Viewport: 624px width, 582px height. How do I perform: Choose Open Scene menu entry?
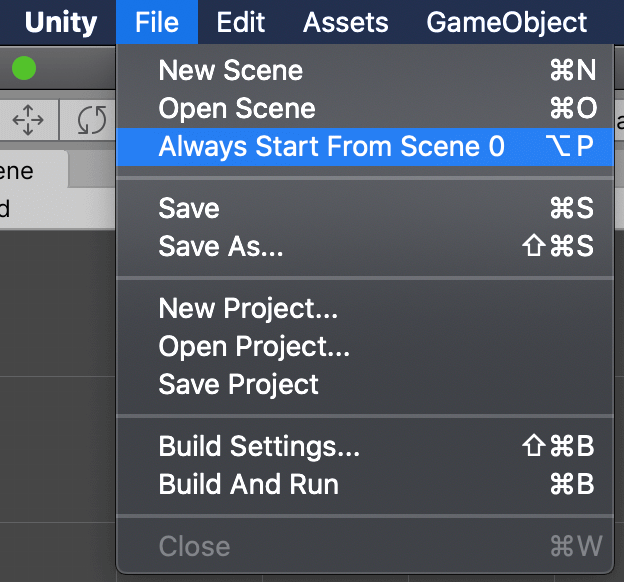365,108
